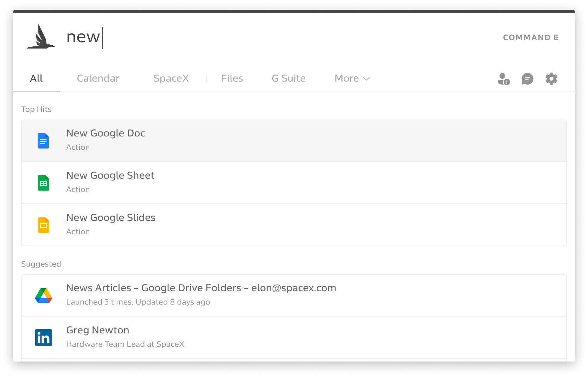Select 'New Google Doc' action
This screenshot has height=377, width=588.
294,141
